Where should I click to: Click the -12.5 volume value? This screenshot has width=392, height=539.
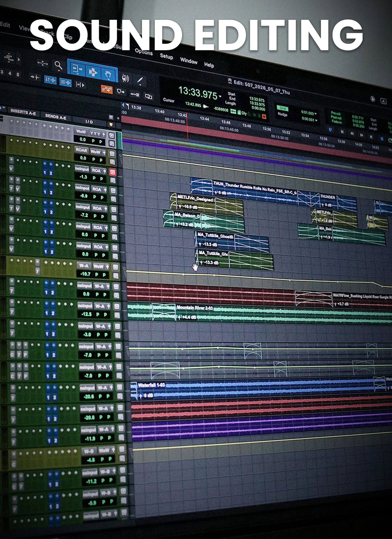(86, 314)
